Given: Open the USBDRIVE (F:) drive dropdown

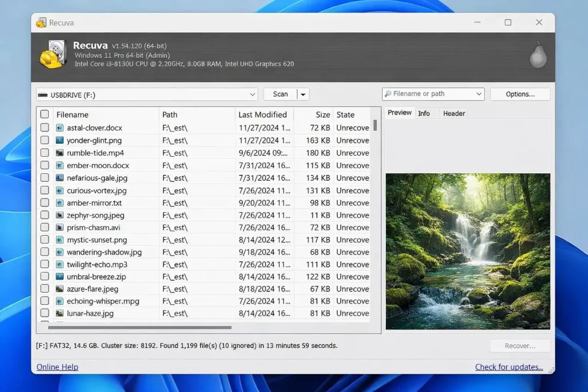Looking at the screenshot, I should [x=146, y=94].
